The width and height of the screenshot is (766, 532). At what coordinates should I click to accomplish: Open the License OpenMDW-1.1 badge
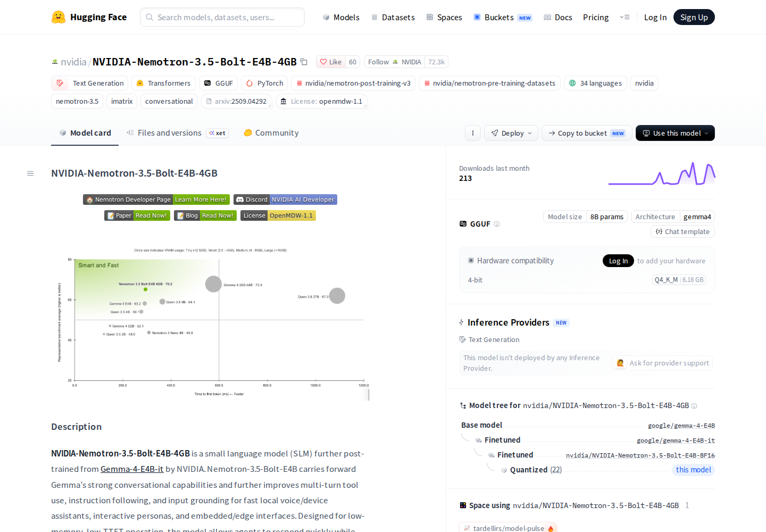click(278, 215)
